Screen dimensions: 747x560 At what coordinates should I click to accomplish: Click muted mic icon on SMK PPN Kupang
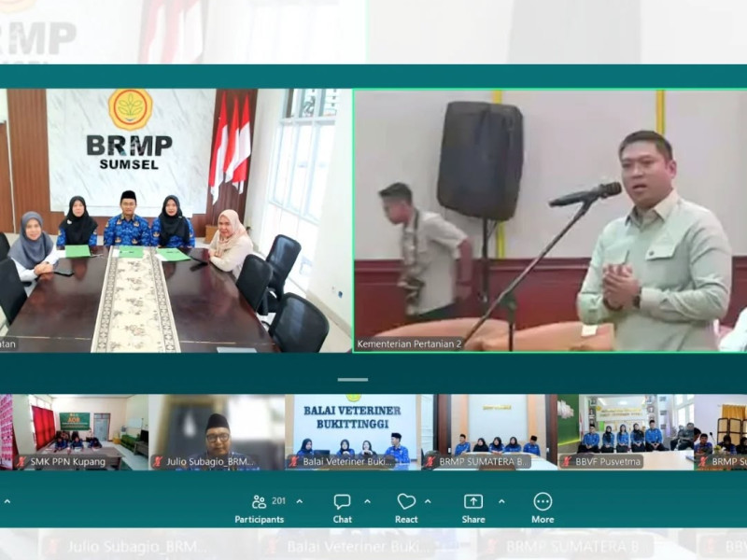(x=21, y=461)
